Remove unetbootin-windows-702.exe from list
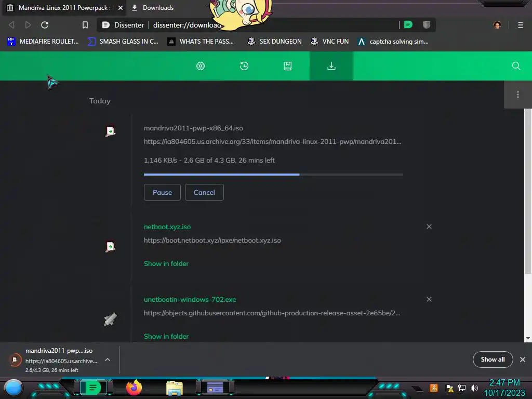The height and width of the screenshot is (399, 532). tap(429, 299)
